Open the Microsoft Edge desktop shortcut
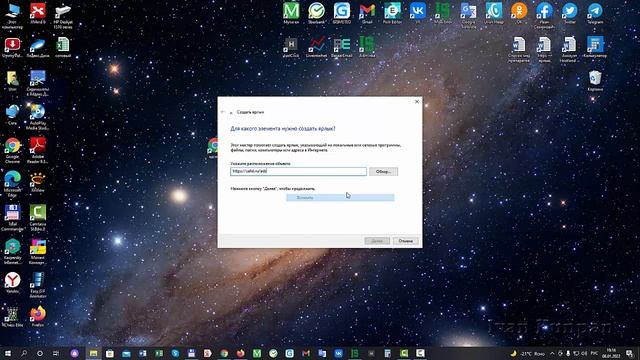 click(13, 184)
